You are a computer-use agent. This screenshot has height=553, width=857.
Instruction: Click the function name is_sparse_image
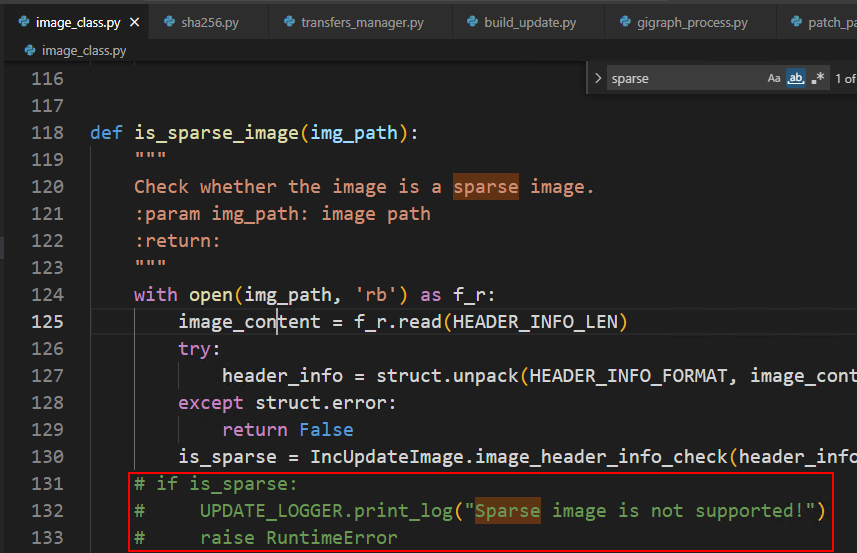pos(216,133)
